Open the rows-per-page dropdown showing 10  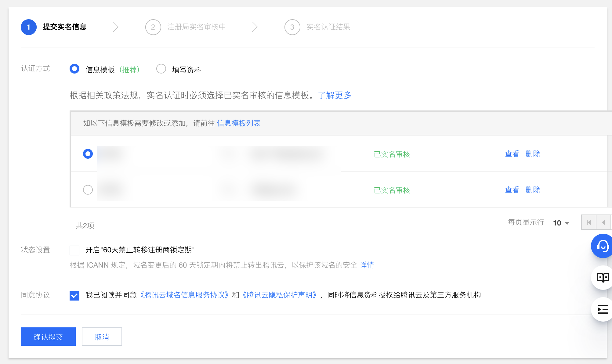click(560, 223)
